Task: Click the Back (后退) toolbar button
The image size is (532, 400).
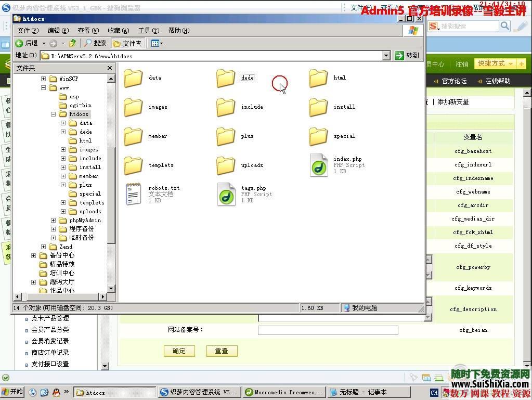Action: pyautogui.click(x=27, y=43)
